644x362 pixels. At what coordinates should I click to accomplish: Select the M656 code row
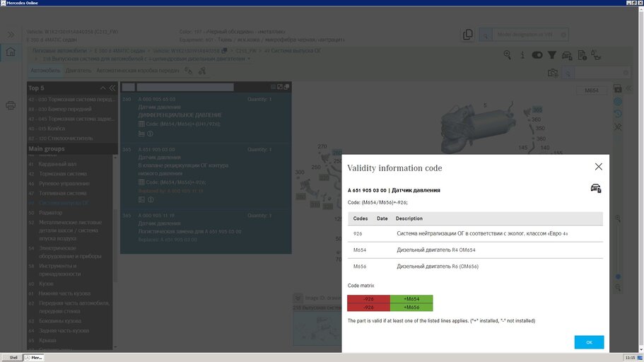coord(475,267)
